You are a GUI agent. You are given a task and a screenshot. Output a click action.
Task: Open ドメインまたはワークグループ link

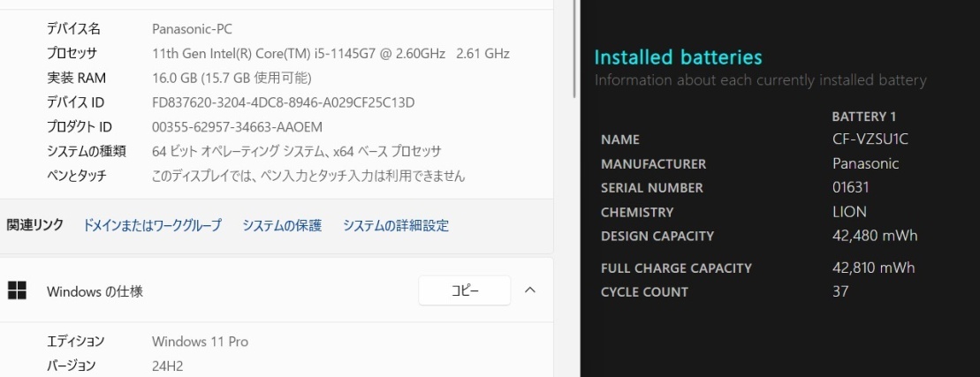153,226
